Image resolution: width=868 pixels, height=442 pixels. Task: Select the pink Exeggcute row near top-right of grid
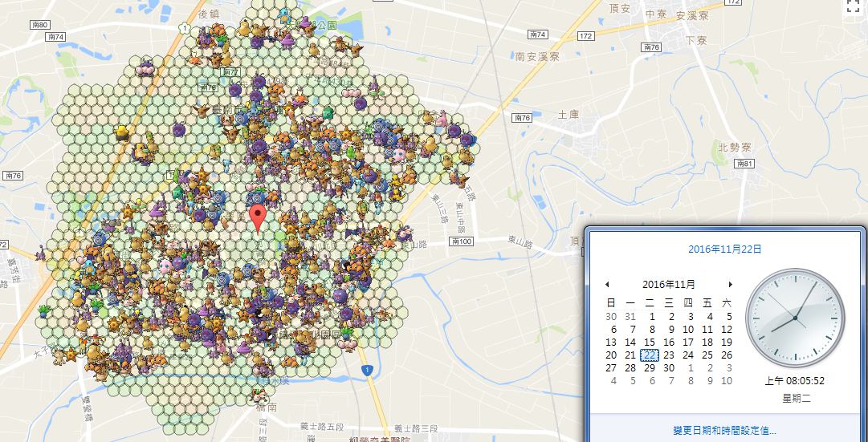(350, 94)
